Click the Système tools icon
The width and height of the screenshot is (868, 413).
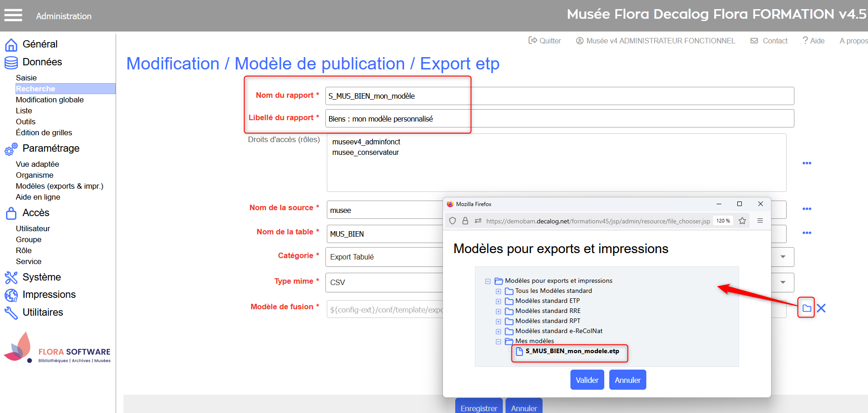[11, 277]
